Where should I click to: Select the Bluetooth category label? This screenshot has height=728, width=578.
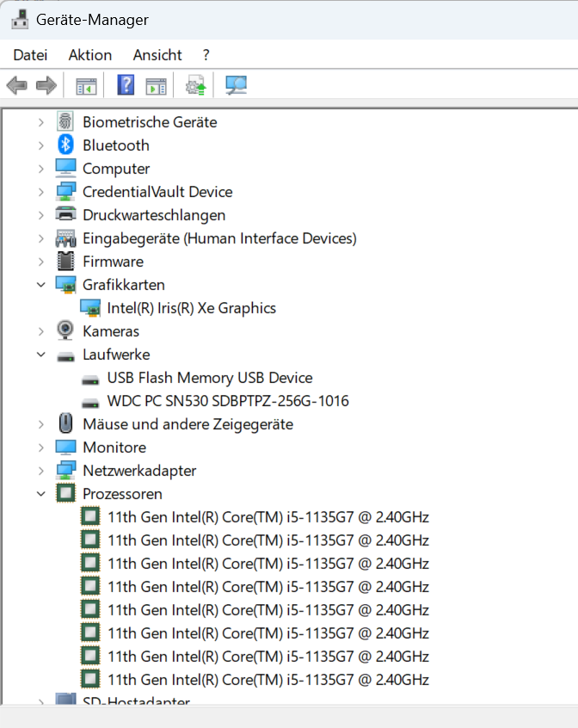point(116,145)
